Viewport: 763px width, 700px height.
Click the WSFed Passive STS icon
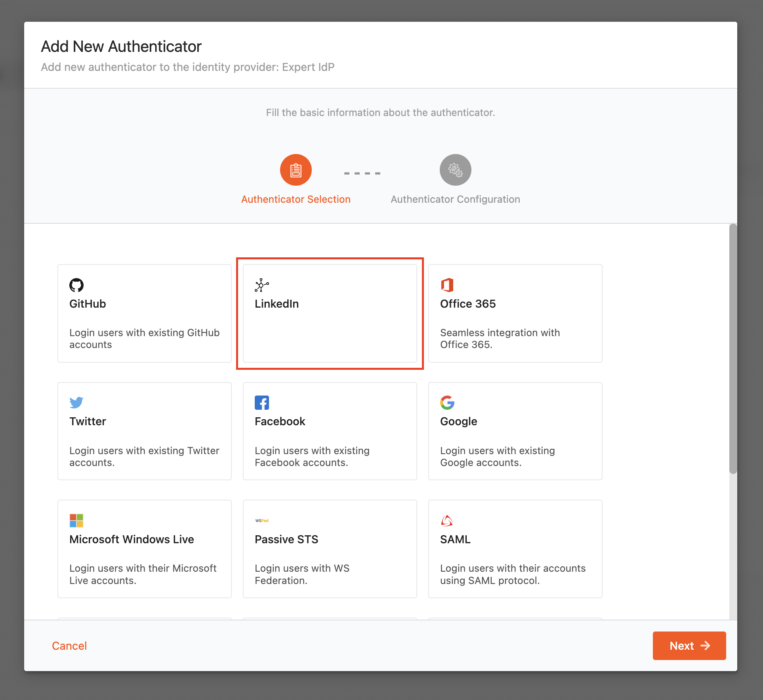tap(262, 521)
